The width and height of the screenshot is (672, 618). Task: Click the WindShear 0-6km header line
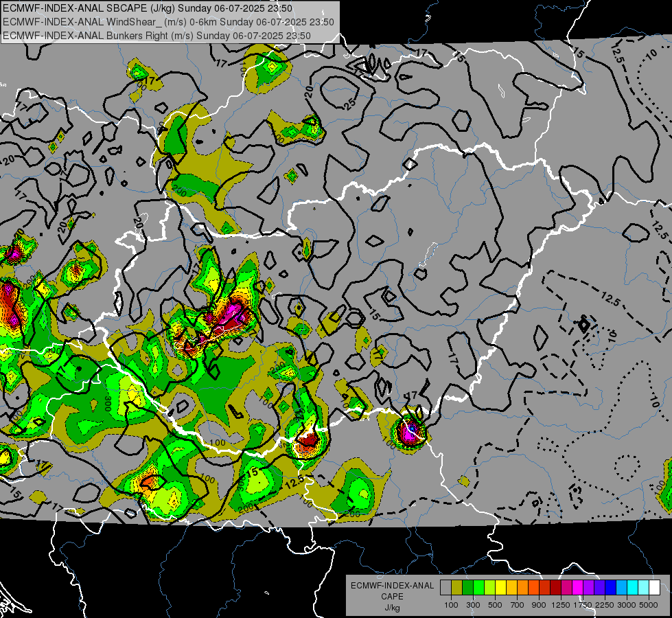(x=168, y=22)
